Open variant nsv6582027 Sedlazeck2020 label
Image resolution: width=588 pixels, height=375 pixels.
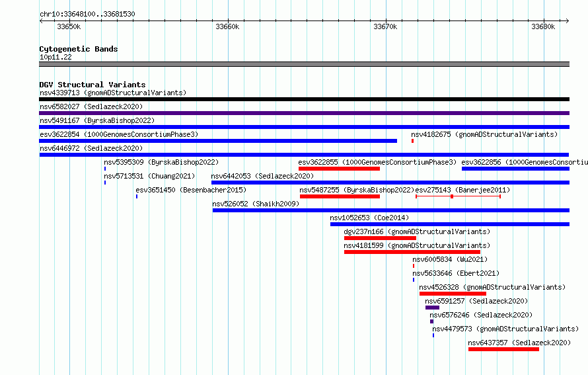[x=91, y=106]
